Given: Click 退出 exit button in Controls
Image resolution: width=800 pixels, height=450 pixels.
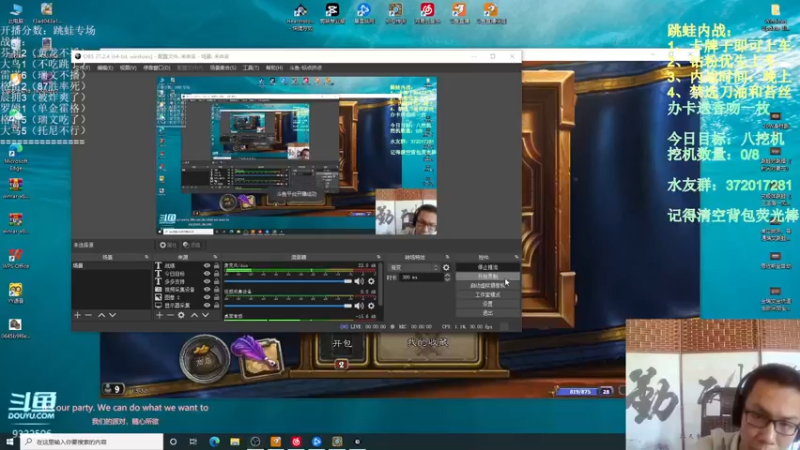Looking at the screenshot, I should (487, 313).
